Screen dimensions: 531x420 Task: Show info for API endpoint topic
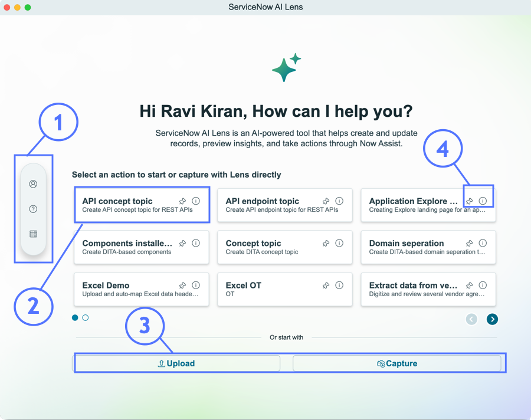(339, 201)
